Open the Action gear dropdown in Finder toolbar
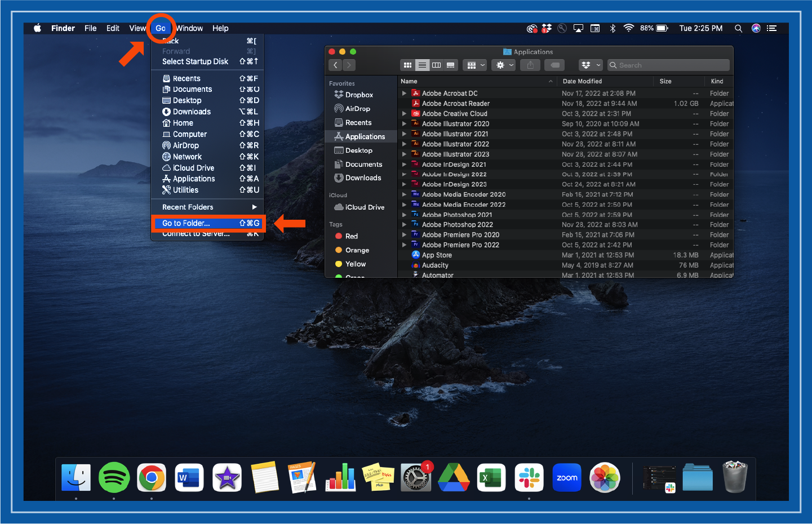The height and width of the screenshot is (524, 812). tap(504, 65)
